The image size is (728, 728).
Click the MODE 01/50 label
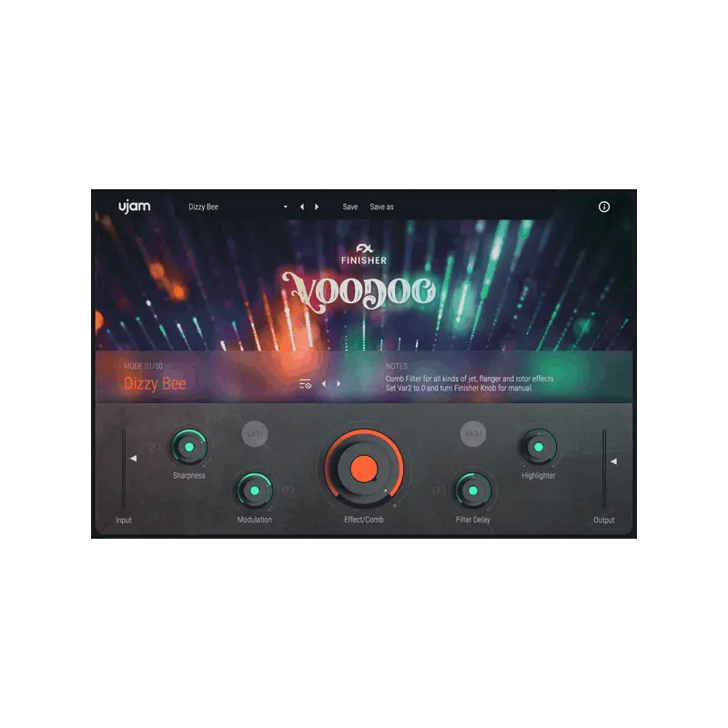[143, 367]
